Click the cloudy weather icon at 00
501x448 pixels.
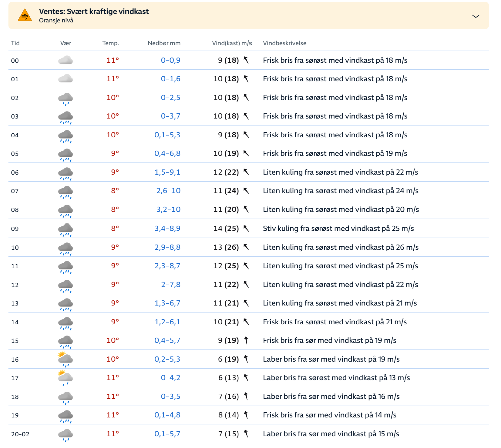[66, 60]
